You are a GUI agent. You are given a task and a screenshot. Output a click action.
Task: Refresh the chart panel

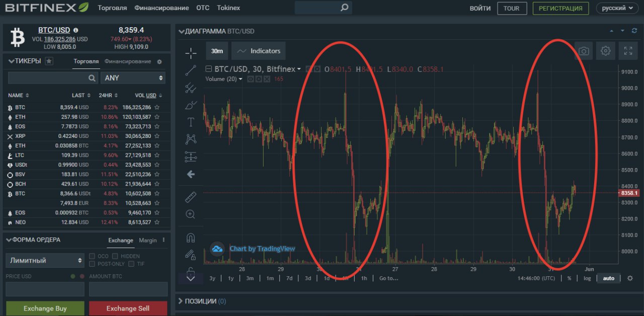coord(635,31)
